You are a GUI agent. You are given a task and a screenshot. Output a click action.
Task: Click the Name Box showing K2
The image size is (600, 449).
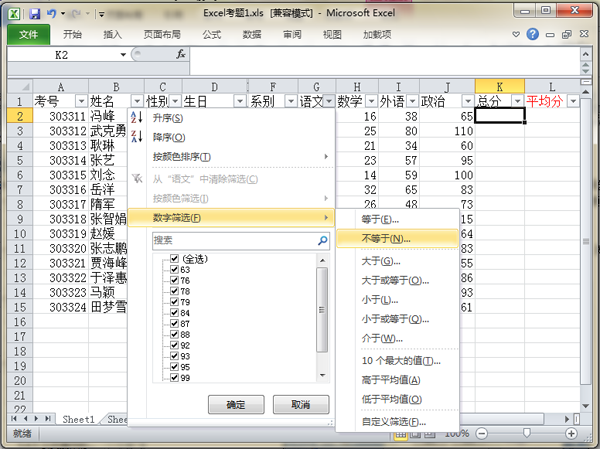[68, 55]
